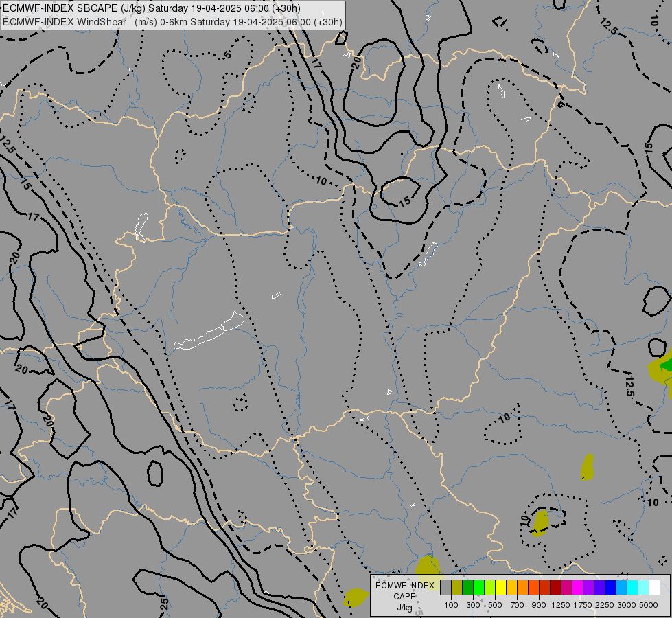Click the 900 value on the legend scale
Screen dimensions: 672x618
(x=539, y=605)
